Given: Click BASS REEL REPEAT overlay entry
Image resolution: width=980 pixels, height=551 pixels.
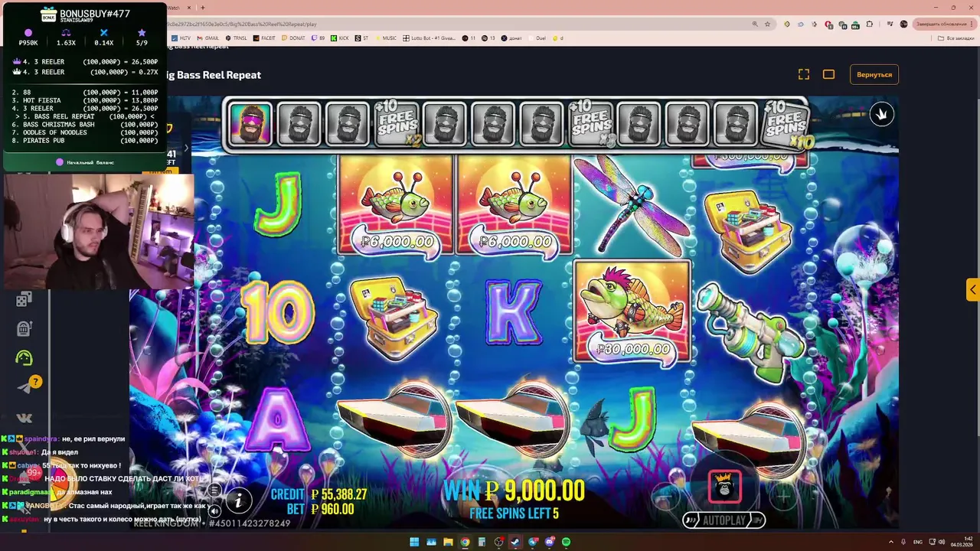Looking at the screenshot, I should (86, 116).
